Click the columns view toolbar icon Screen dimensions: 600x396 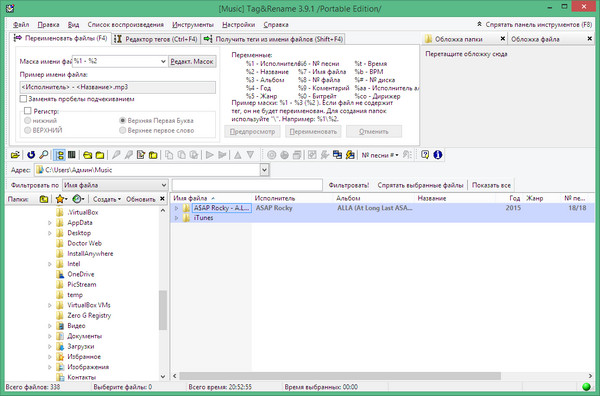coord(72,155)
